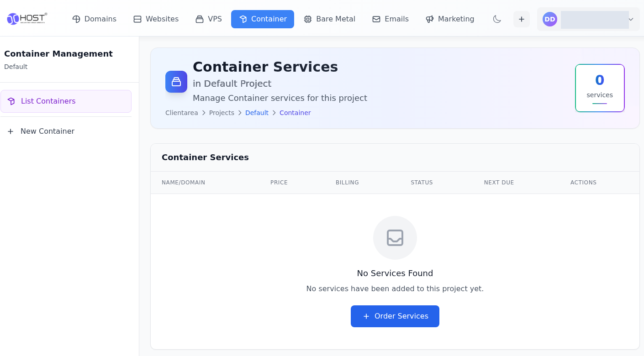
Task: Click the NEXT DUE column header
Action: point(499,183)
